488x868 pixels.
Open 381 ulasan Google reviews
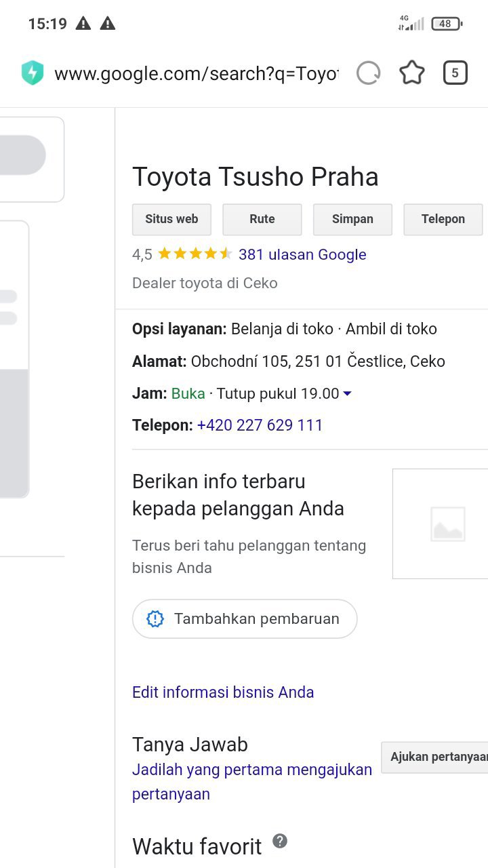click(x=302, y=255)
